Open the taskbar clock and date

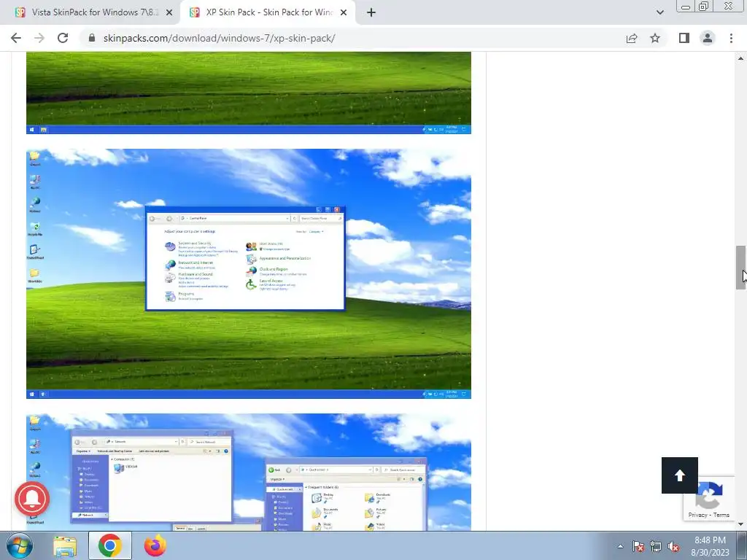tap(710, 546)
